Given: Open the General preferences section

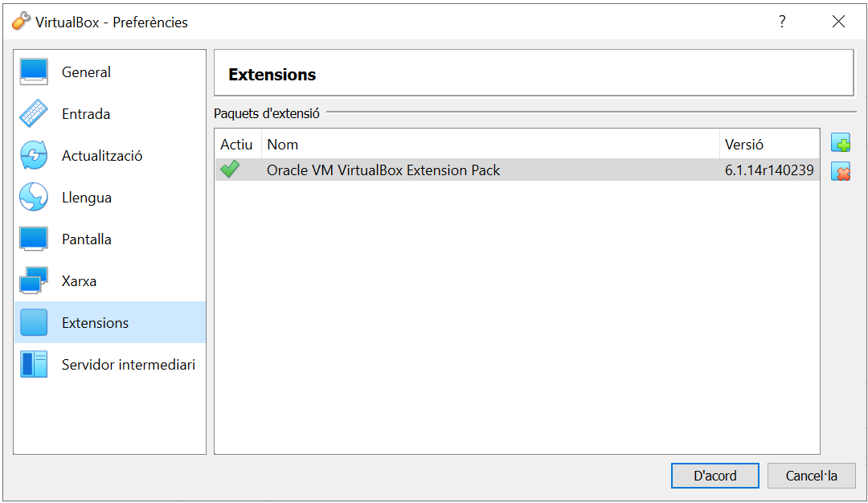Looking at the screenshot, I should click(86, 72).
